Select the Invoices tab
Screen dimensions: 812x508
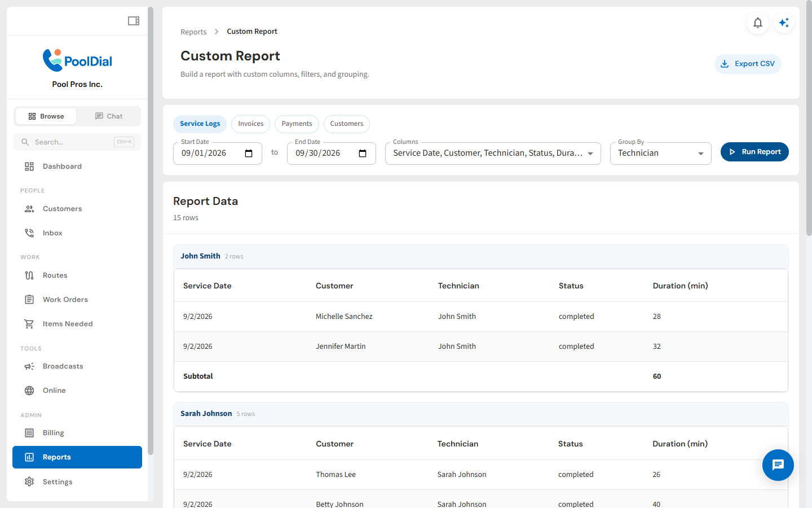[x=251, y=124]
